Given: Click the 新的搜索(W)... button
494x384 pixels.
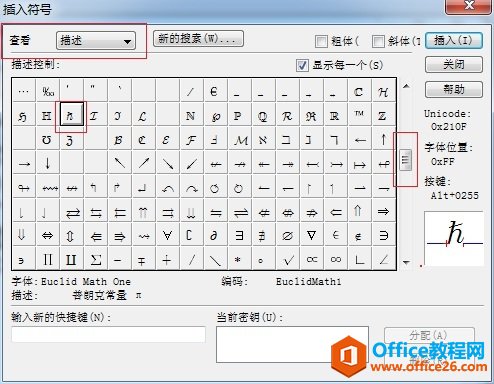Looking at the screenshot, I should point(198,39).
